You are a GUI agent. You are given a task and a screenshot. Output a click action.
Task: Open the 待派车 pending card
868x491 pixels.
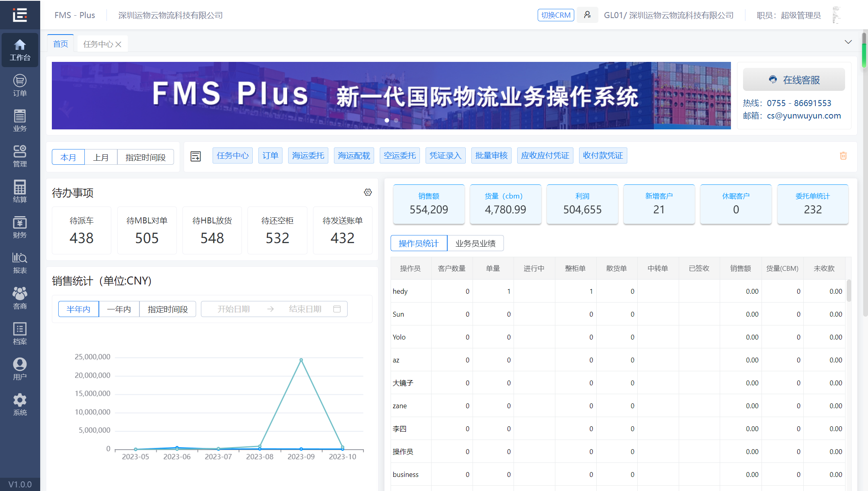[82, 230]
